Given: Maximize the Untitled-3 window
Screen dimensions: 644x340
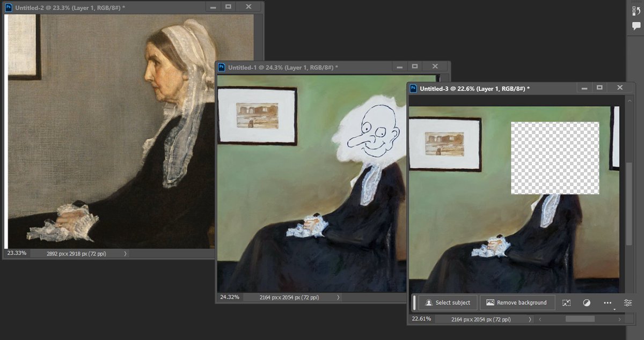Looking at the screenshot, I should 599,87.
